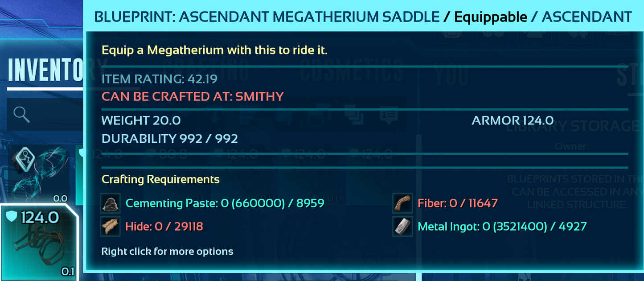
Task: Open the Inventory tab
Action: coord(45,70)
